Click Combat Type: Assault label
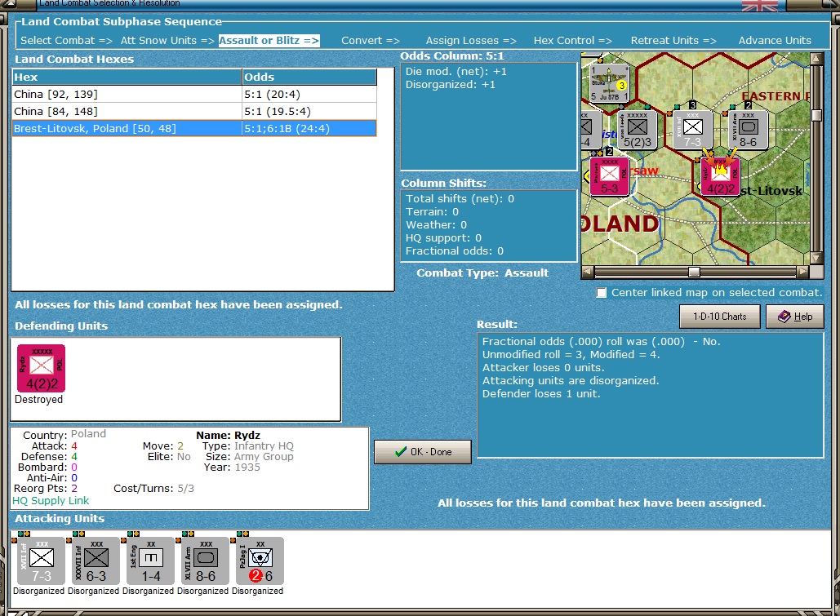 point(482,273)
